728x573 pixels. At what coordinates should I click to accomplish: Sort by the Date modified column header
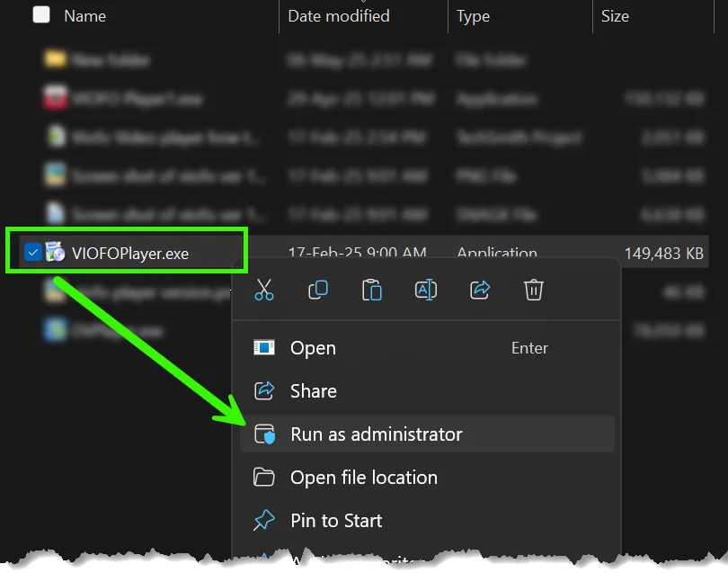click(339, 16)
